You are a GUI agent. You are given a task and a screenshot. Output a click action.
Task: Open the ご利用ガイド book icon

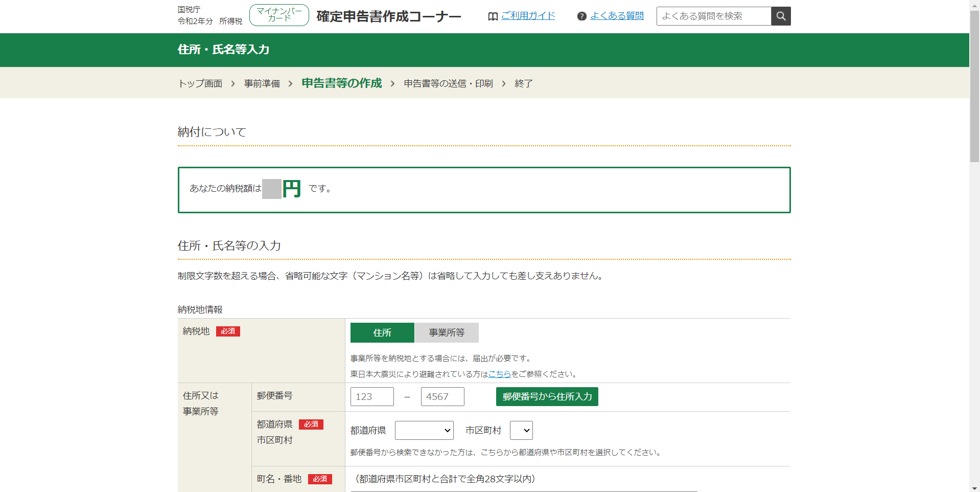[x=493, y=16]
